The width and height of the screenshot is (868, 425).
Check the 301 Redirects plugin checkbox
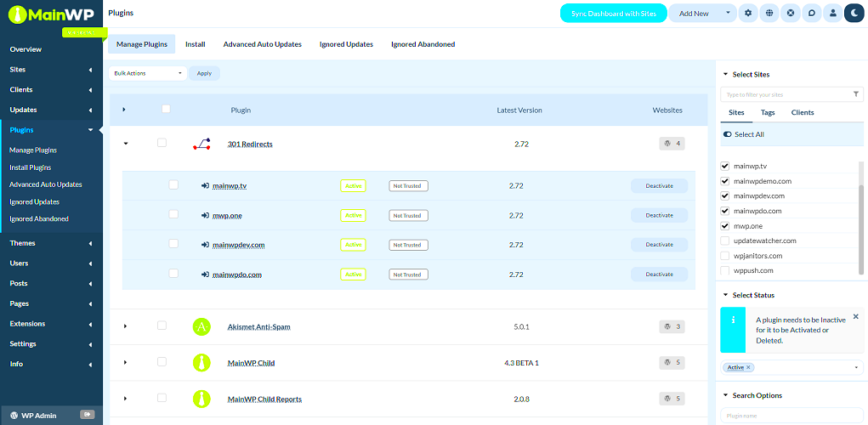tap(162, 143)
